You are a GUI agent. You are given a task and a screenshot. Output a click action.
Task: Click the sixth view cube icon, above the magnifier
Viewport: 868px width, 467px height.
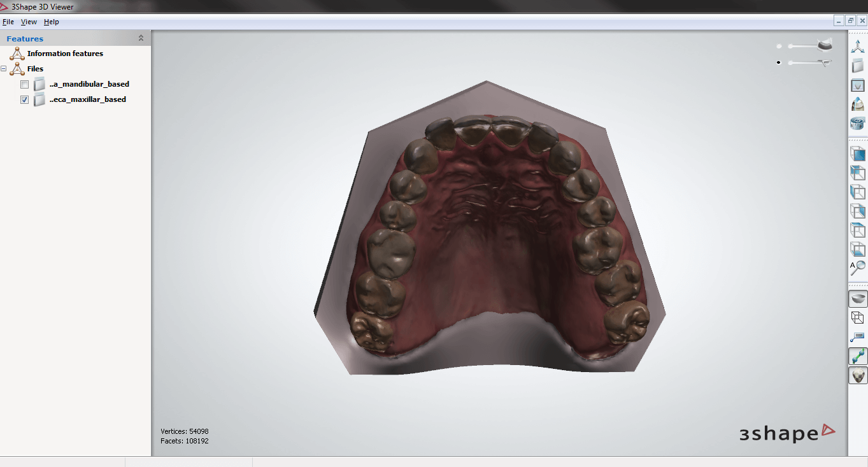click(858, 249)
